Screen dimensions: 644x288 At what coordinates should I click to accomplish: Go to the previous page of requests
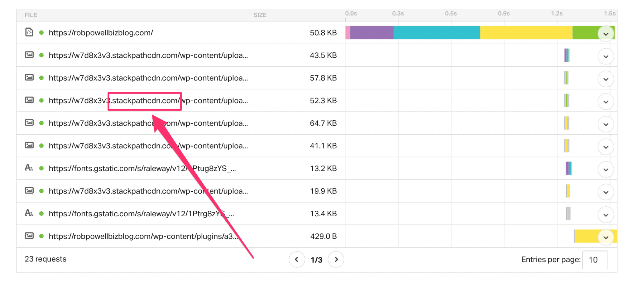point(297,259)
